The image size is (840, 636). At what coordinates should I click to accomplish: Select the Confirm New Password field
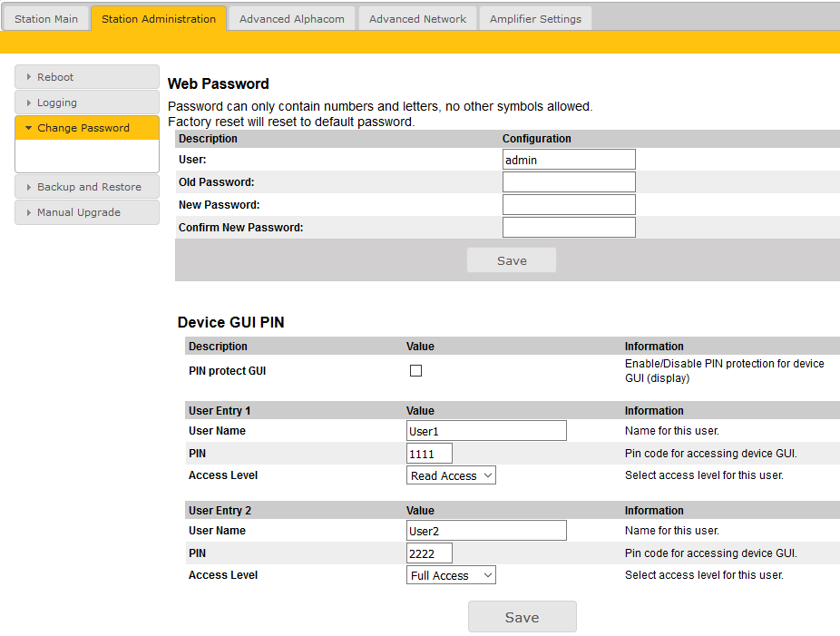pyautogui.click(x=569, y=228)
